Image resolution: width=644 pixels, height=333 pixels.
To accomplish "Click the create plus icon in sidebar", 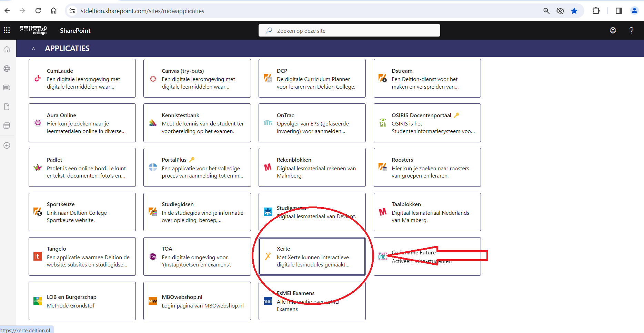I will [7, 145].
